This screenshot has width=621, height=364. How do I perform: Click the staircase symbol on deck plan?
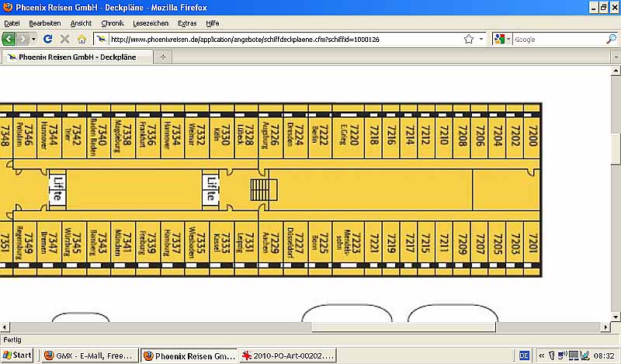pyautogui.click(x=264, y=189)
